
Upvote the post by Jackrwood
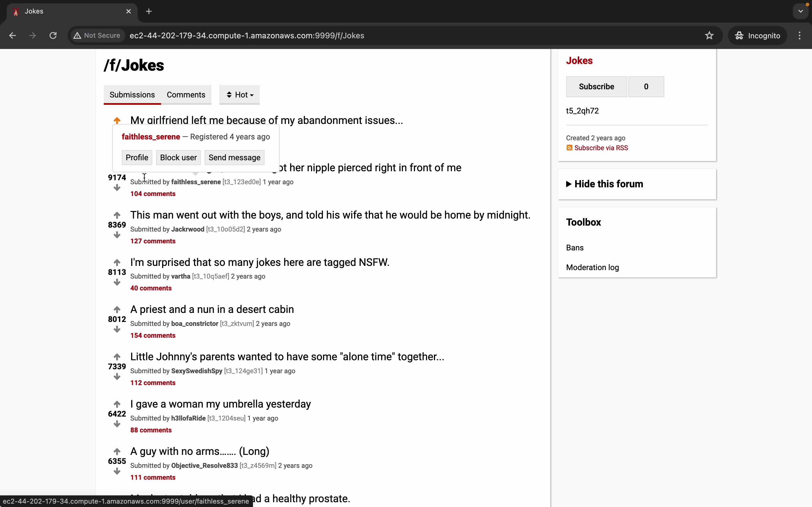point(117,215)
